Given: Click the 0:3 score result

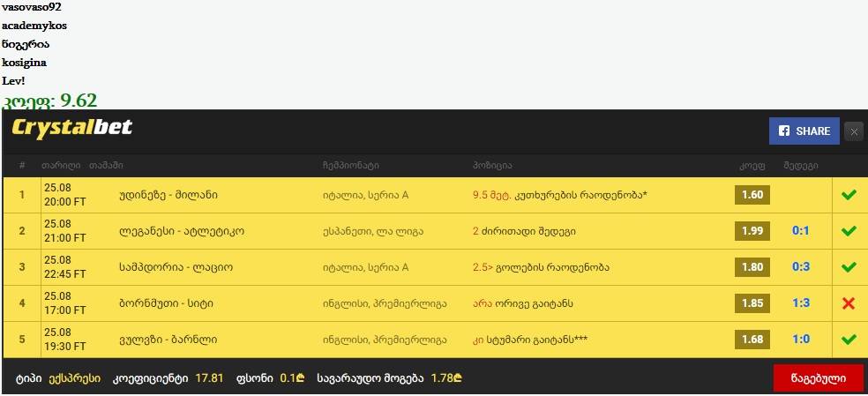Looking at the screenshot, I should 800,267.
